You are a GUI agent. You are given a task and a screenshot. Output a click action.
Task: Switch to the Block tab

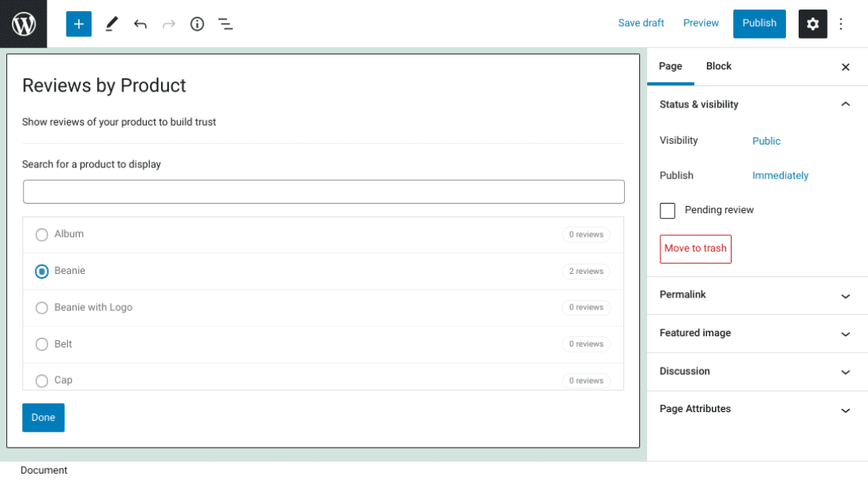pyautogui.click(x=718, y=66)
